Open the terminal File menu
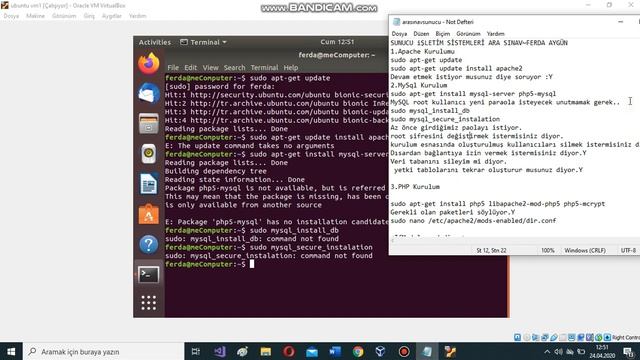Image resolution: width=640 pixels, height=360 pixels. 173,68
